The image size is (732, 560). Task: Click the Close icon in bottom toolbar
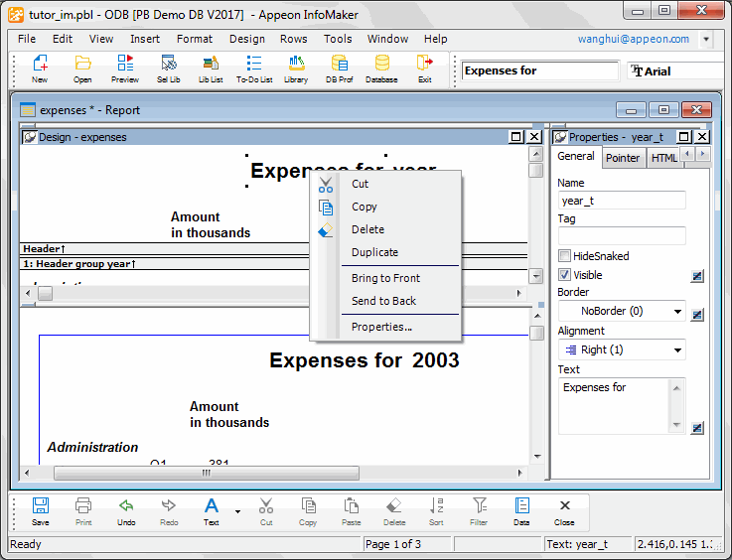tap(564, 512)
